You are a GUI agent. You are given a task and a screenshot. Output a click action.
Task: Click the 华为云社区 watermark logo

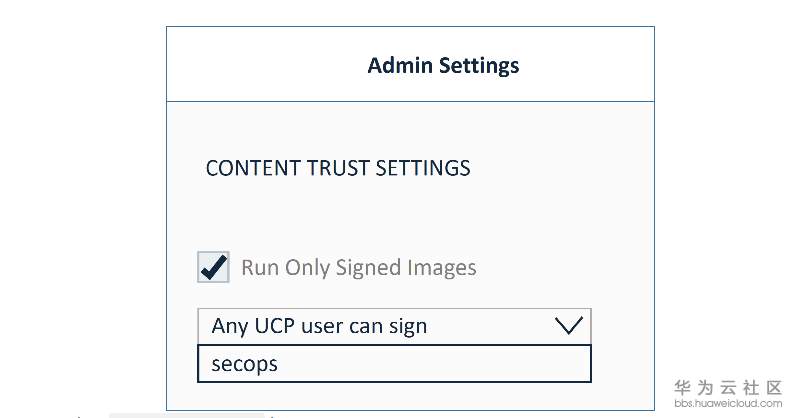click(x=729, y=387)
